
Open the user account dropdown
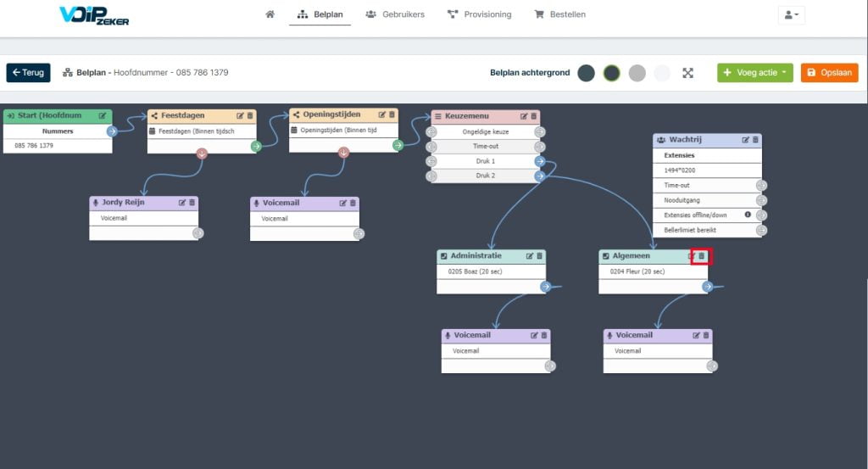click(792, 15)
